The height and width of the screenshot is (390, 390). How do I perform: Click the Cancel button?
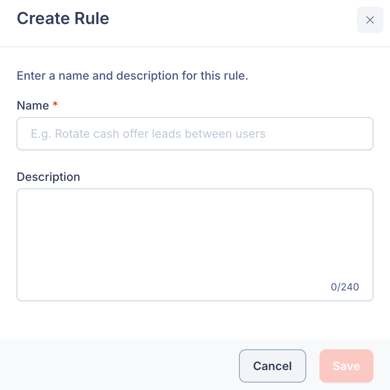272,366
